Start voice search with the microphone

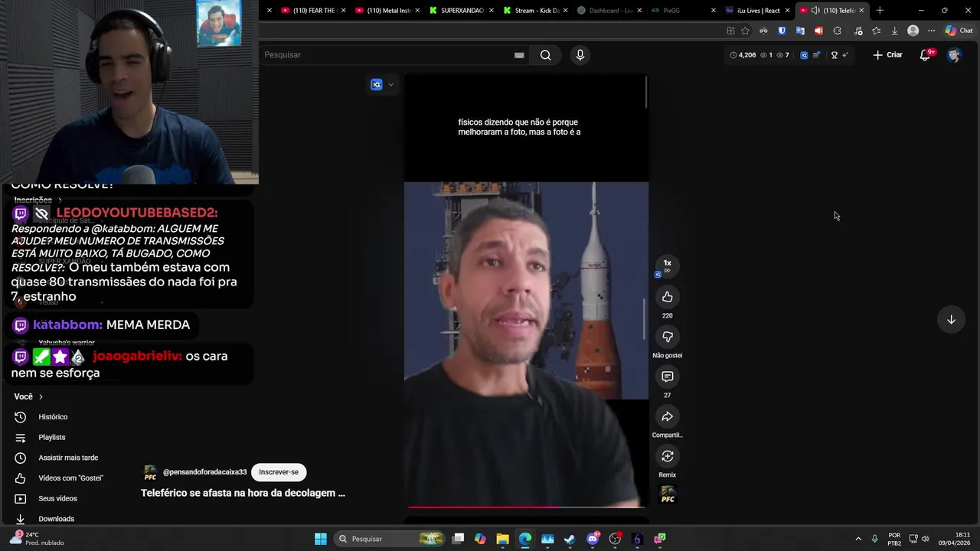(580, 55)
